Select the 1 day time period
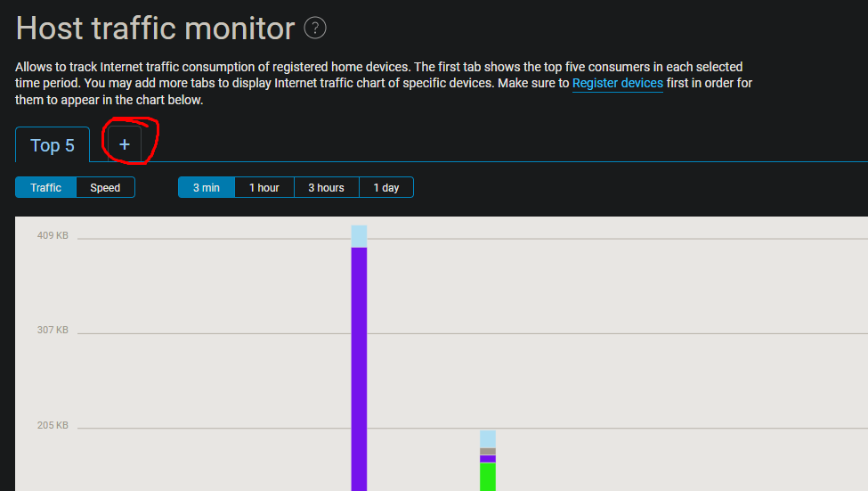The image size is (868, 491). [386, 187]
